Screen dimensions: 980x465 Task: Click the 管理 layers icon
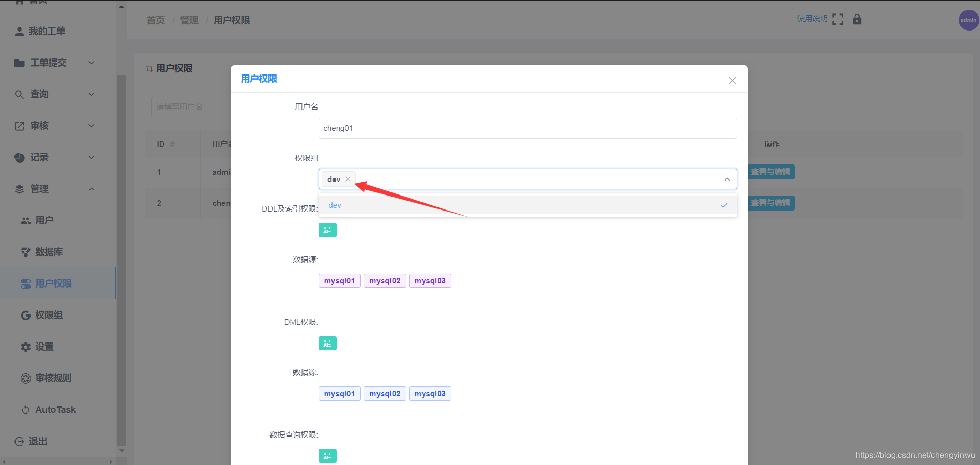pyautogui.click(x=19, y=189)
